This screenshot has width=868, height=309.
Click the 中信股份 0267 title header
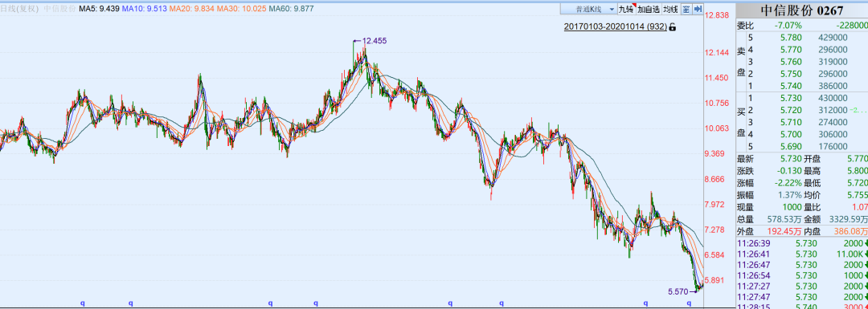pos(801,11)
